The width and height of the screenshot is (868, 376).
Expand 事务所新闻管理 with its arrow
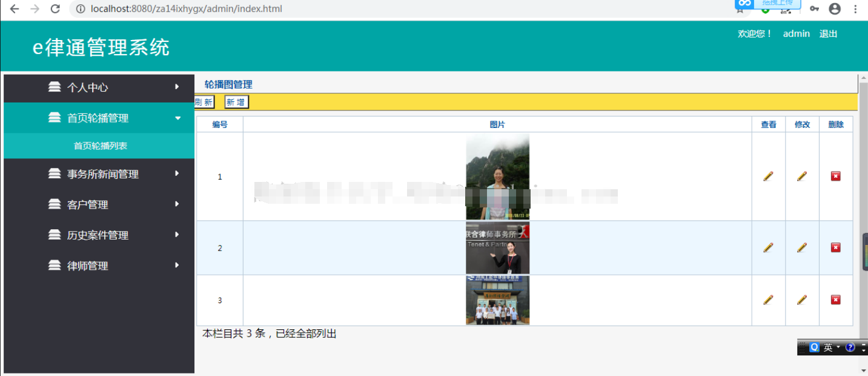click(x=177, y=173)
